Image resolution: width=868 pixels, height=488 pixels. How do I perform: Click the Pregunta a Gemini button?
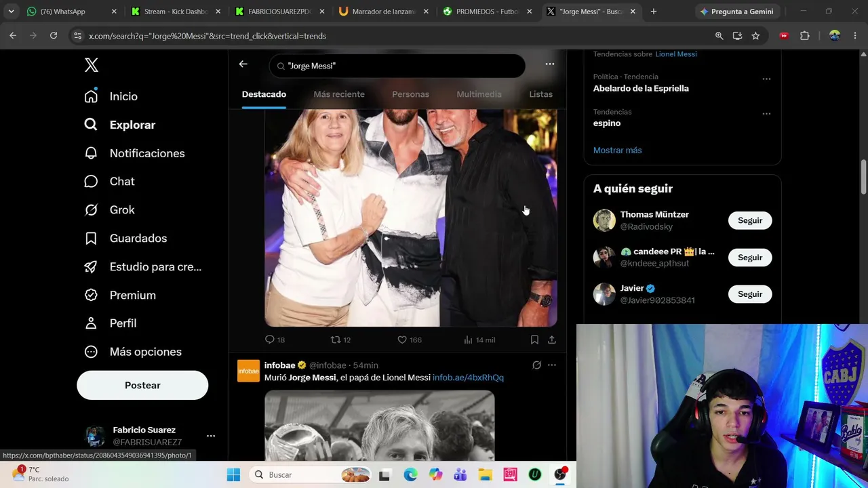[736, 12]
